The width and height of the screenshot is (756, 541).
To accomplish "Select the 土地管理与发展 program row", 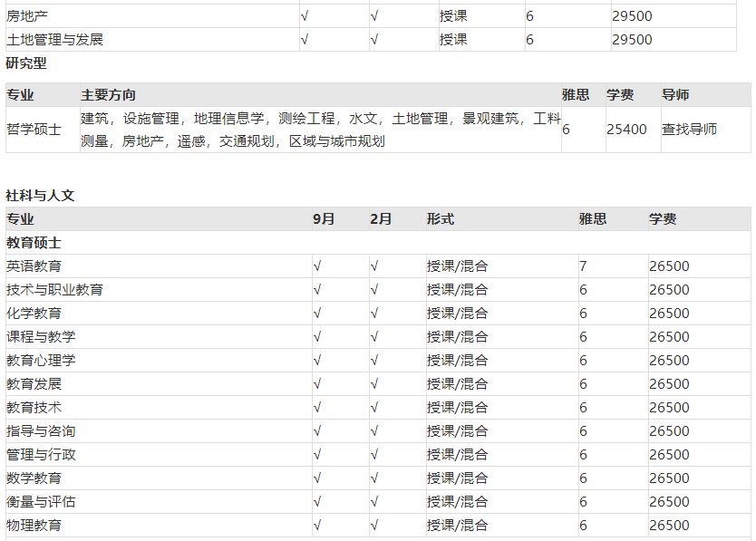I will point(55,40).
